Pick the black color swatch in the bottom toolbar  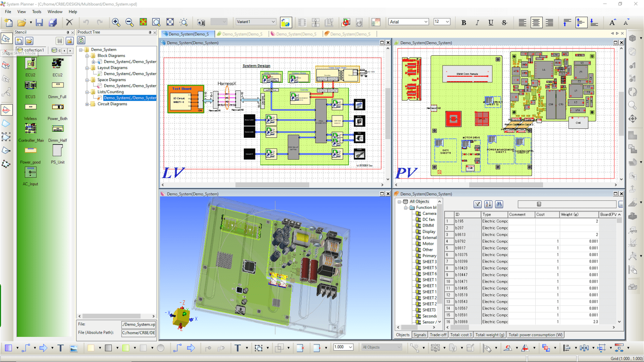pyautogui.click(x=109, y=347)
